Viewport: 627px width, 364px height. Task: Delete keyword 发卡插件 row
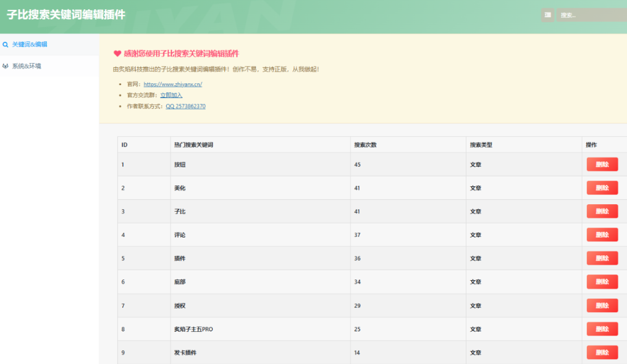pos(602,352)
